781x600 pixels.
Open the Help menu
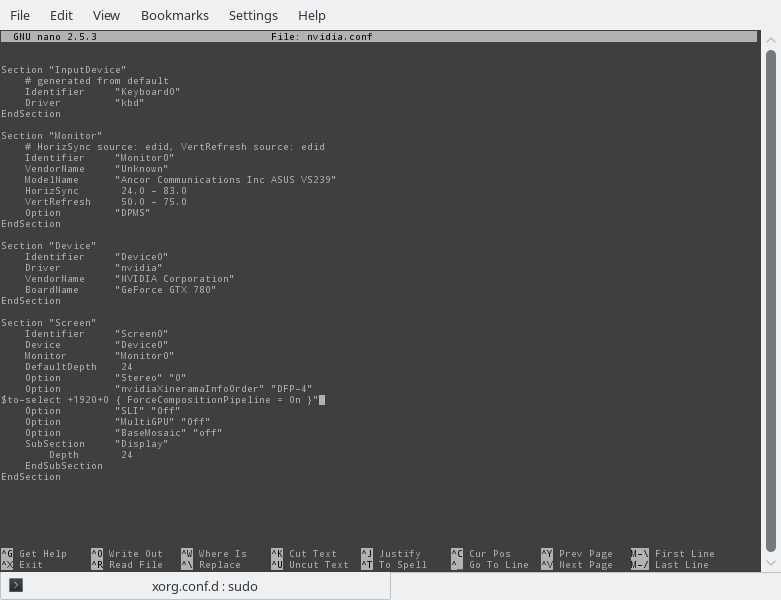pyautogui.click(x=312, y=15)
